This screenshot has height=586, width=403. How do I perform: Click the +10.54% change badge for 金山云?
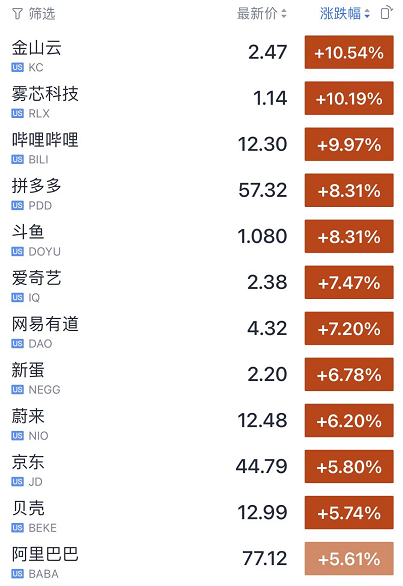pos(349,52)
